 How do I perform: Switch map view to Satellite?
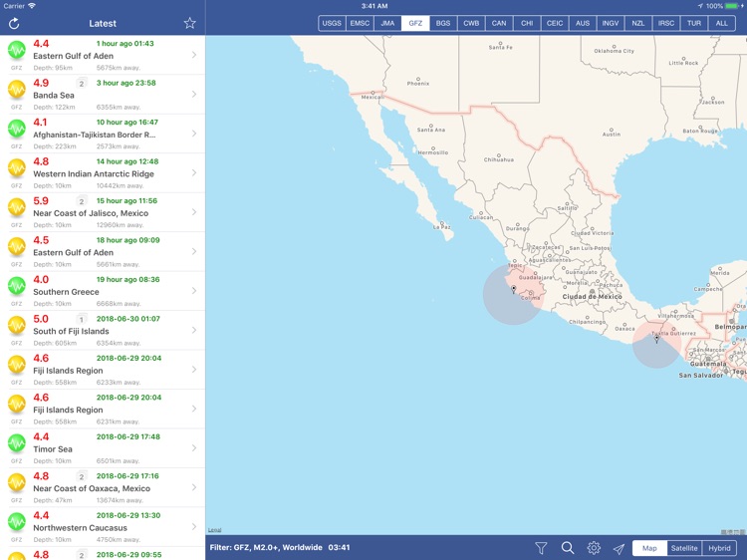(683, 548)
